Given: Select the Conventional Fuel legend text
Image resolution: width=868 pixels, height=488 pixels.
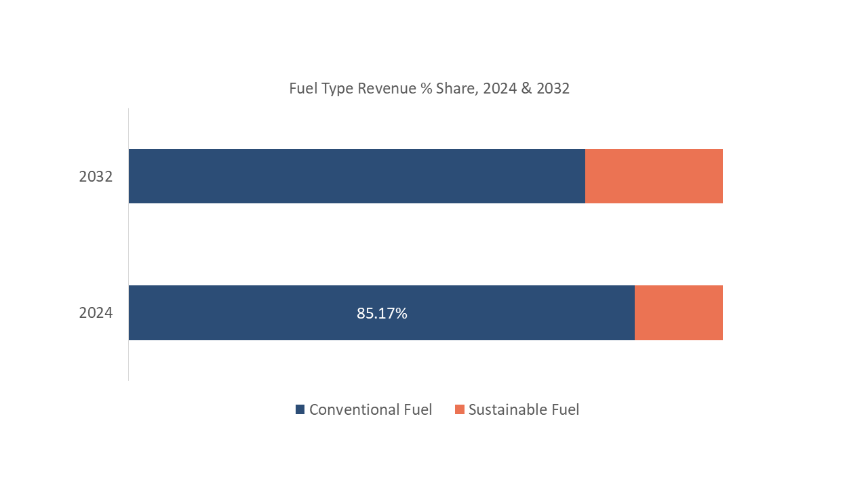Looking at the screenshot, I should pyautogui.click(x=370, y=409).
